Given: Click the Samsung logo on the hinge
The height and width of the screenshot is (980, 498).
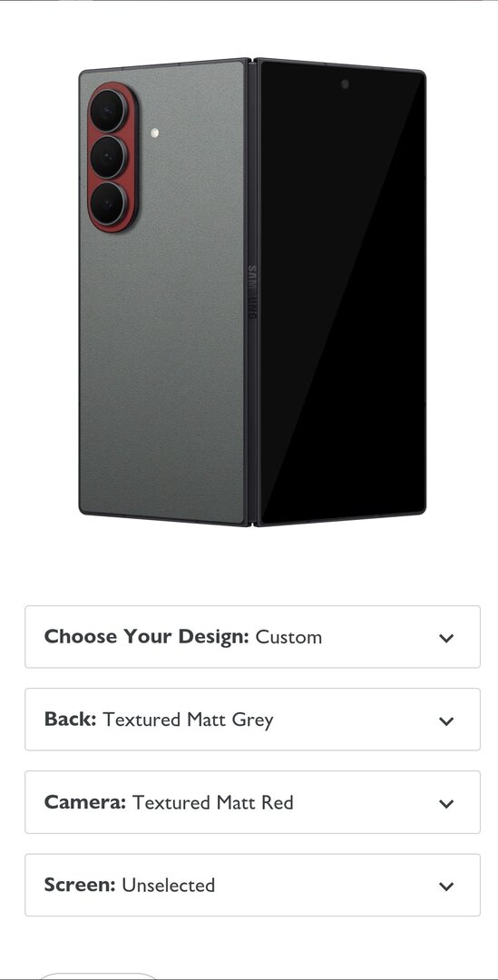Looking at the screenshot, I should (x=252, y=292).
